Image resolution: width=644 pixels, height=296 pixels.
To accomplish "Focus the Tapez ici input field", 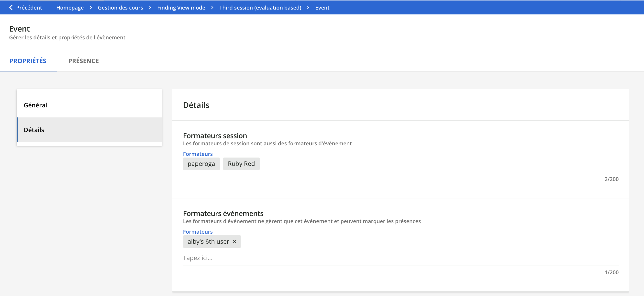I will pos(400,258).
